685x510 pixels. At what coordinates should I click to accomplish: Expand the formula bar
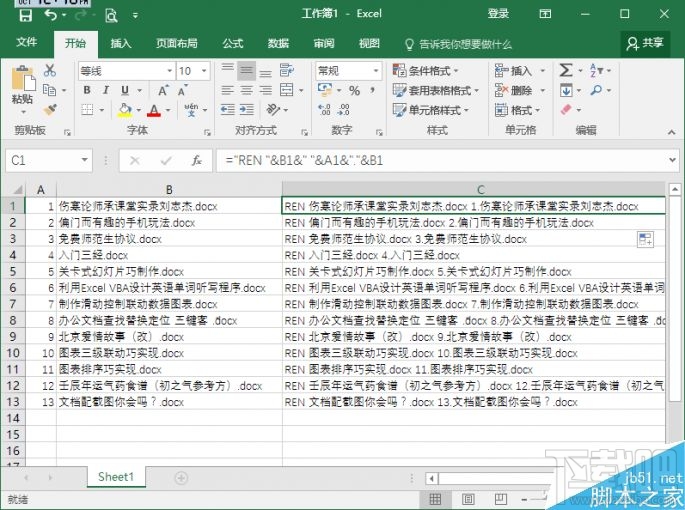point(672,160)
